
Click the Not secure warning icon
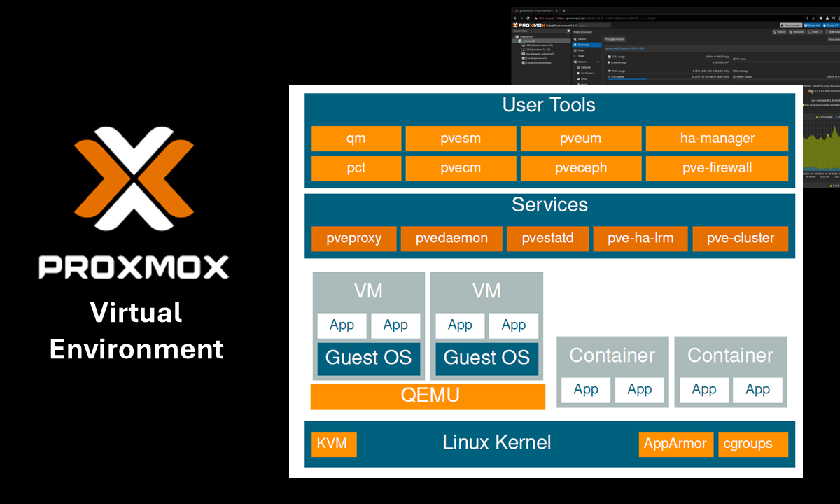point(535,17)
